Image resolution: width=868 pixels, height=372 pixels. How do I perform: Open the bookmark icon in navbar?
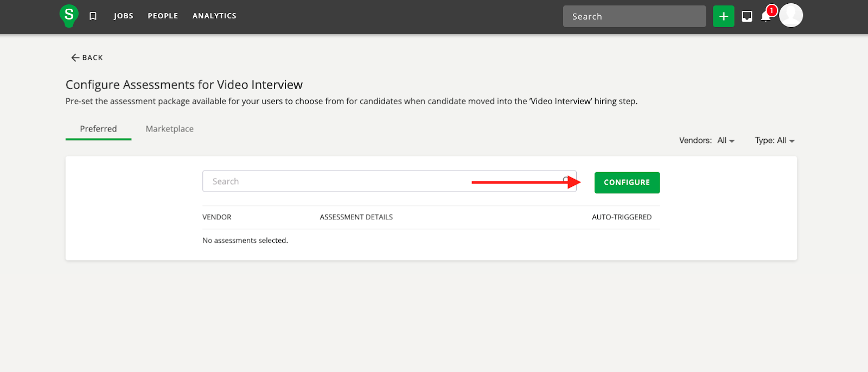(93, 16)
